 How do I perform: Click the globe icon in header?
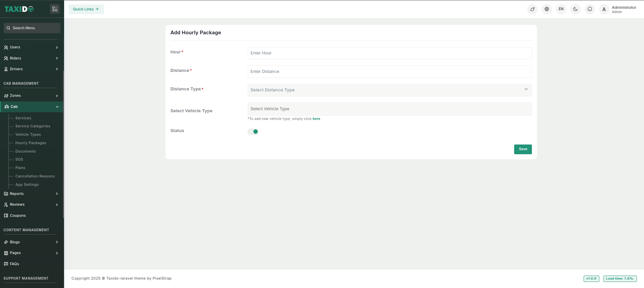pos(547,9)
